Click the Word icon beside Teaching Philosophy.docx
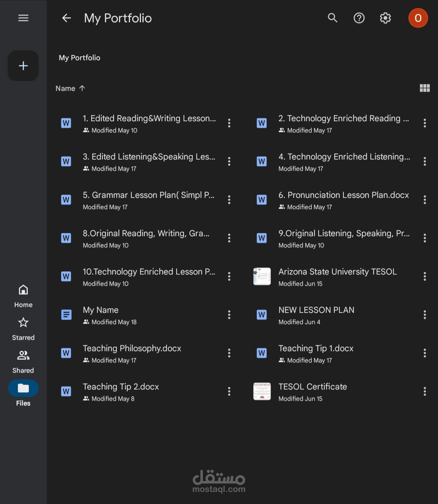The image size is (438, 504). (66, 353)
